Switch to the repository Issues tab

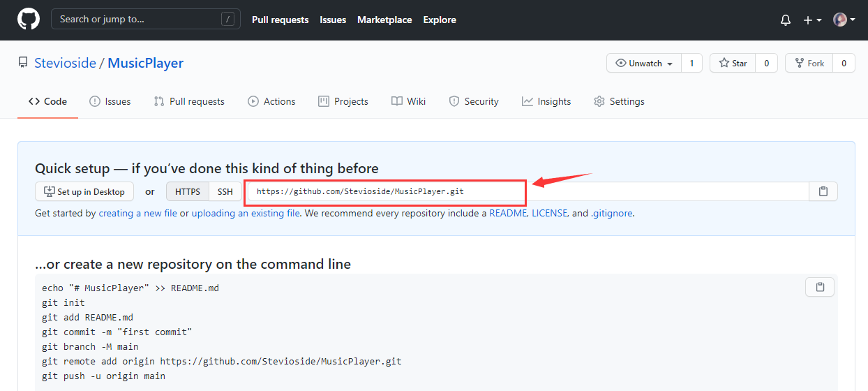pyautogui.click(x=110, y=101)
